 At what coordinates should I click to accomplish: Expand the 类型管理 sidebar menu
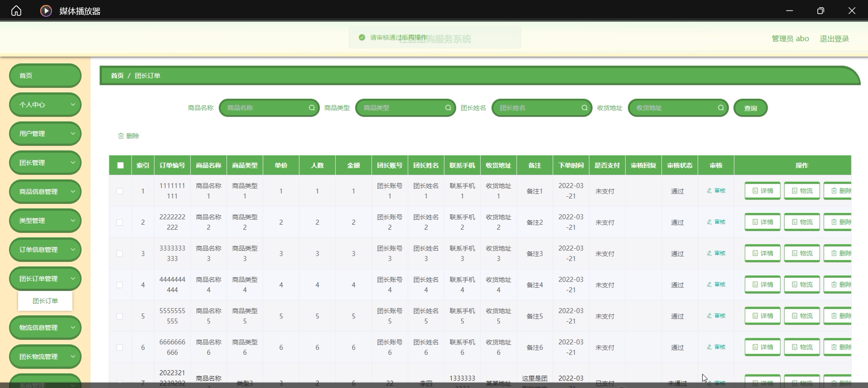(45, 220)
